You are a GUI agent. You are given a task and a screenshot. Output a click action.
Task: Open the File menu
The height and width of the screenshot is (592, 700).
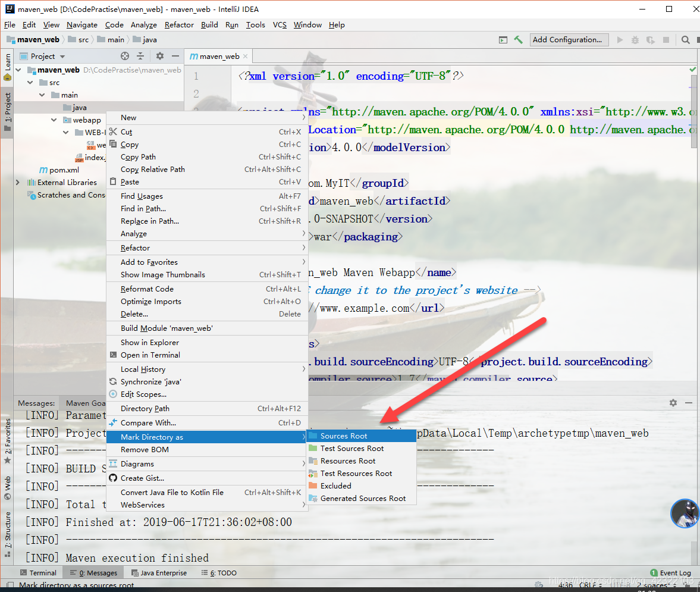(10, 24)
